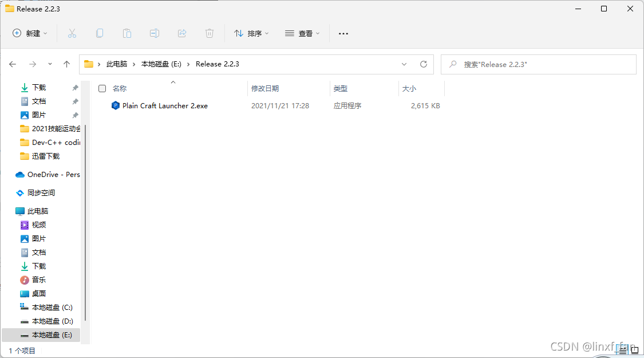
Task: Open 下载 pinned quick access item
Action: pyautogui.click(x=39, y=88)
